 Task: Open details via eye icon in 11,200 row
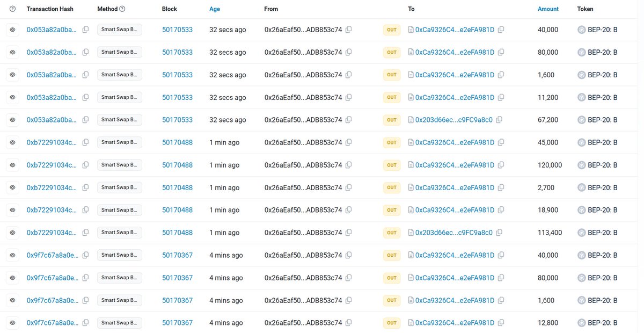click(13, 98)
